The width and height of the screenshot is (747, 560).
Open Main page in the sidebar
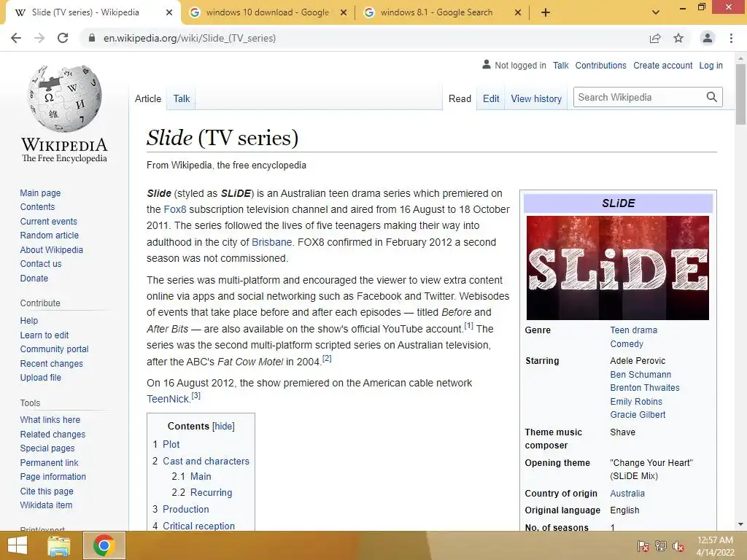40,192
